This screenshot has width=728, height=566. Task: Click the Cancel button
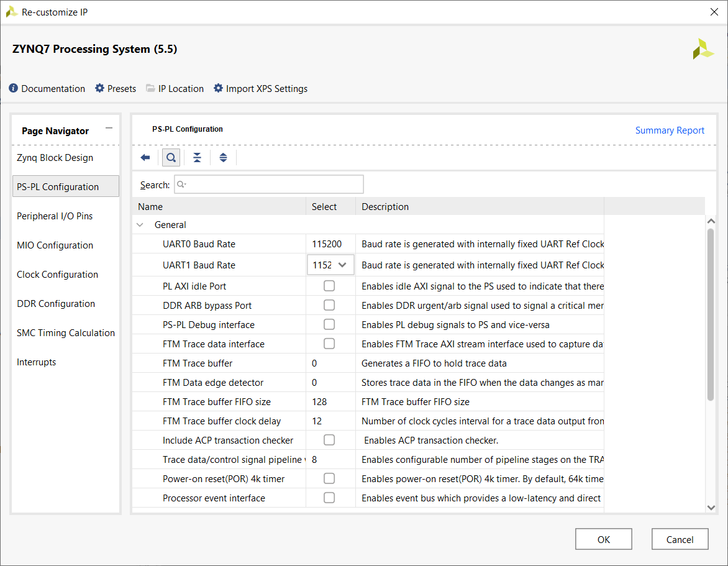point(680,539)
